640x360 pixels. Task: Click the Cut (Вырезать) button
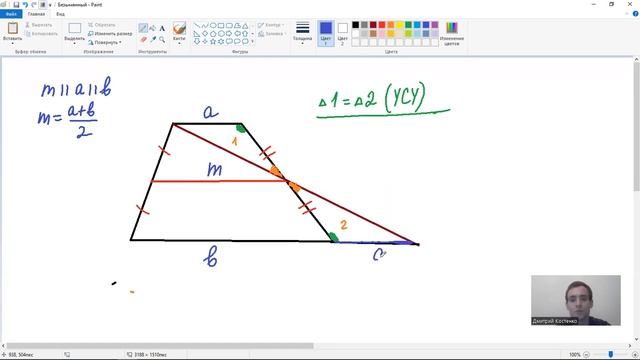point(39,25)
